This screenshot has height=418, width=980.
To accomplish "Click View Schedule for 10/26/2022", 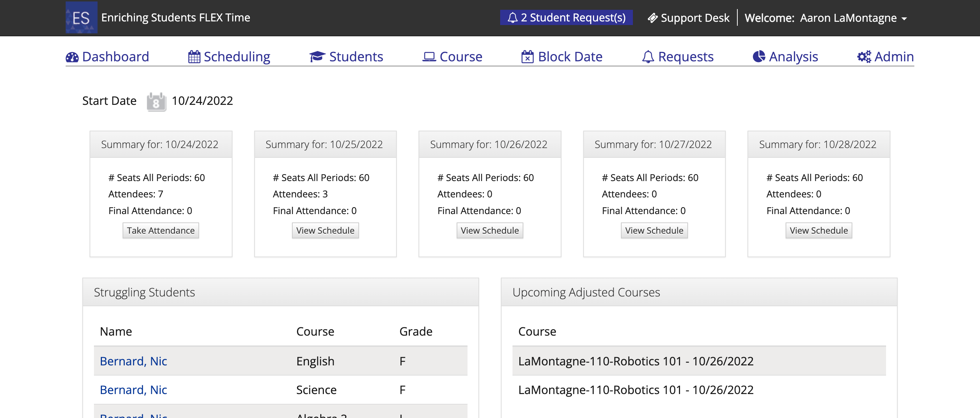I will pyautogui.click(x=489, y=230).
